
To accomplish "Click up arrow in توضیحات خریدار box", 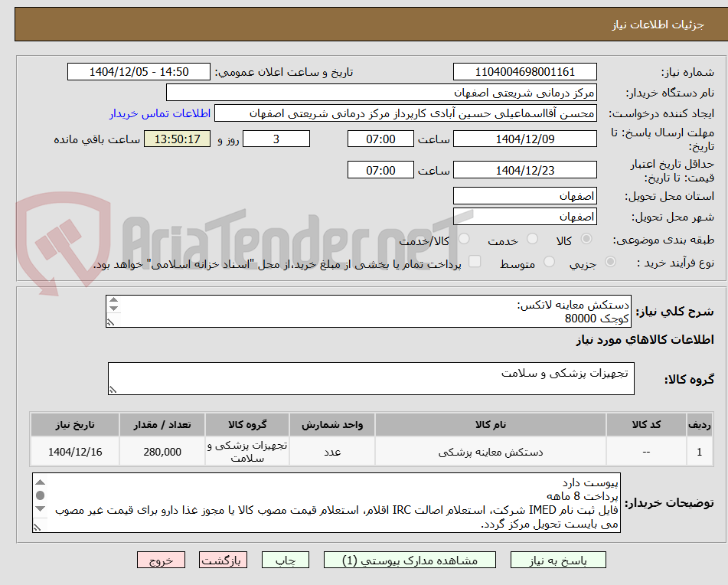I will (41, 482).
